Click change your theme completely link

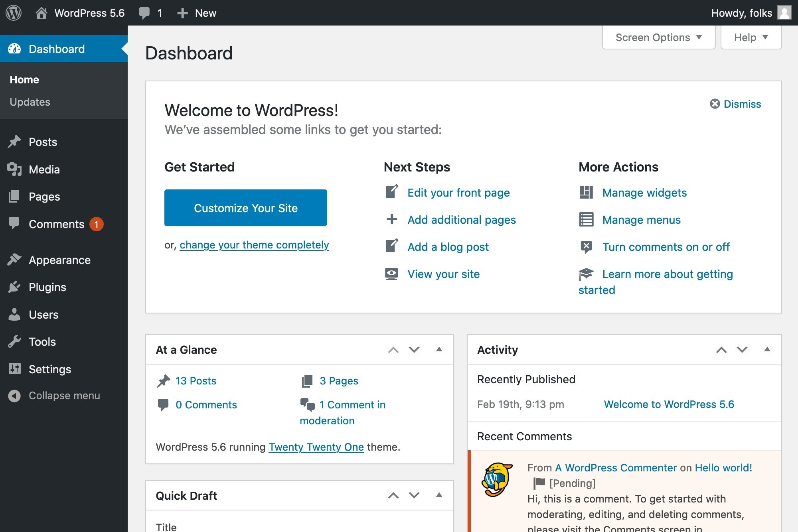click(x=254, y=244)
